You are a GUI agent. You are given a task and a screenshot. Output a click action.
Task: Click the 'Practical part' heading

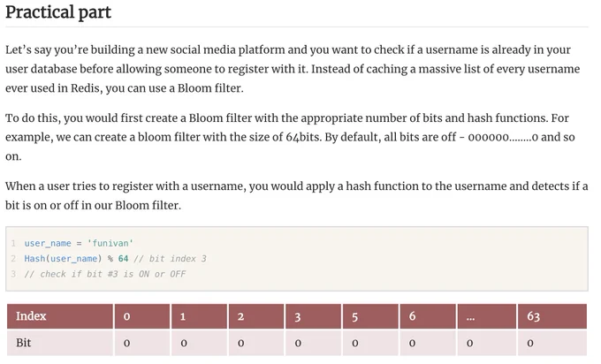(x=57, y=12)
